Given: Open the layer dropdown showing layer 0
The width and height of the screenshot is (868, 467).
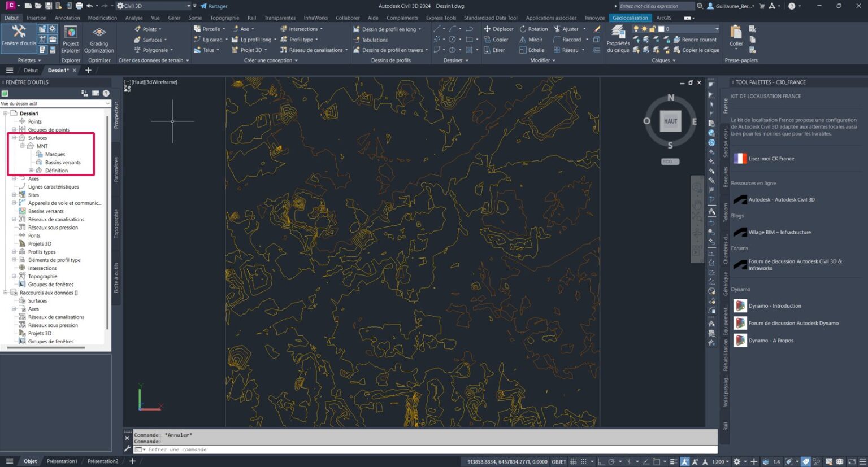Looking at the screenshot, I should pos(691,29).
